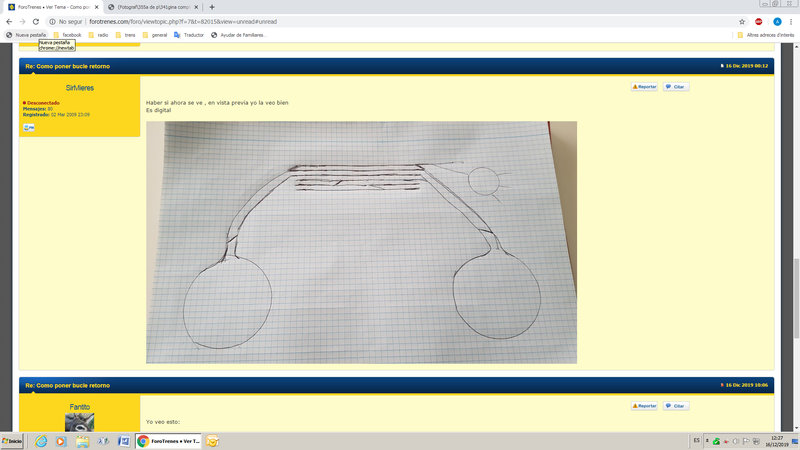Open the Ayudar de Familiares bookmark

[238, 35]
